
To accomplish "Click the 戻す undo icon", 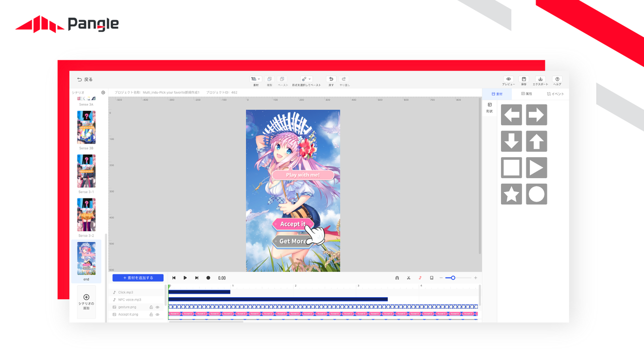I will click(331, 79).
